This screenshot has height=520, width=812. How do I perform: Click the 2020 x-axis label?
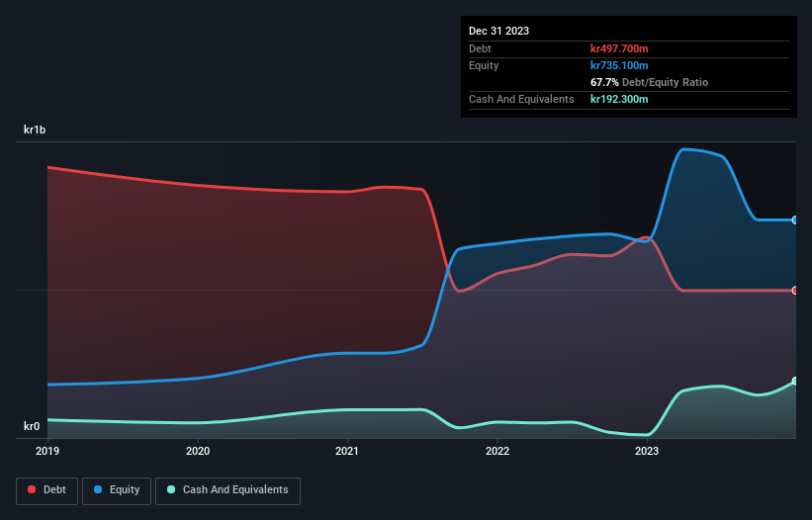198,451
